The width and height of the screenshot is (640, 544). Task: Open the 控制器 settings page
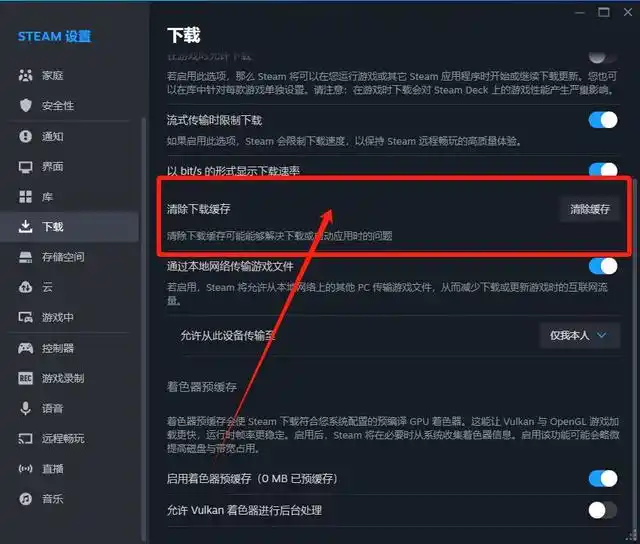(x=69, y=348)
